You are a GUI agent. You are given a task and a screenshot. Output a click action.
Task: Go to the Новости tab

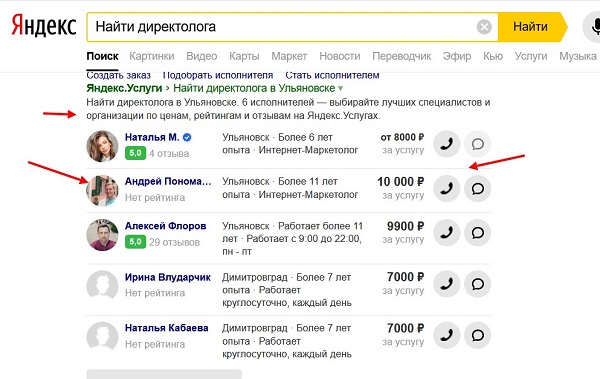pos(340,56)
